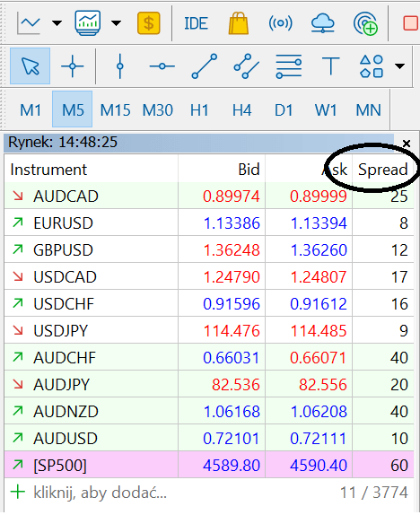Open the VPS cloud hosting icon

coord(323,23)
